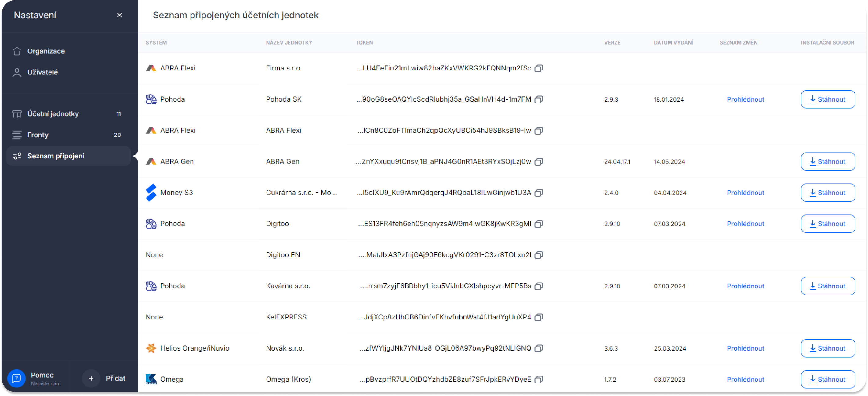Click the Přidat button label

(x=116, y=378)
